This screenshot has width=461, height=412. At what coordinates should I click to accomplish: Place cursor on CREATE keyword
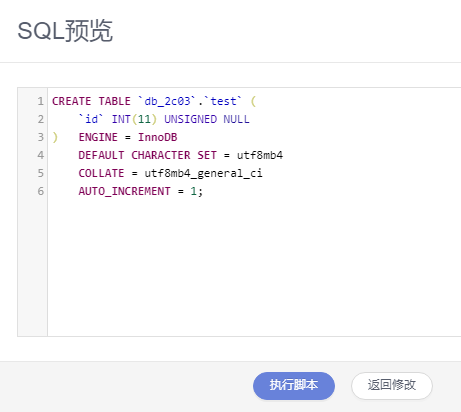(71, 101)
